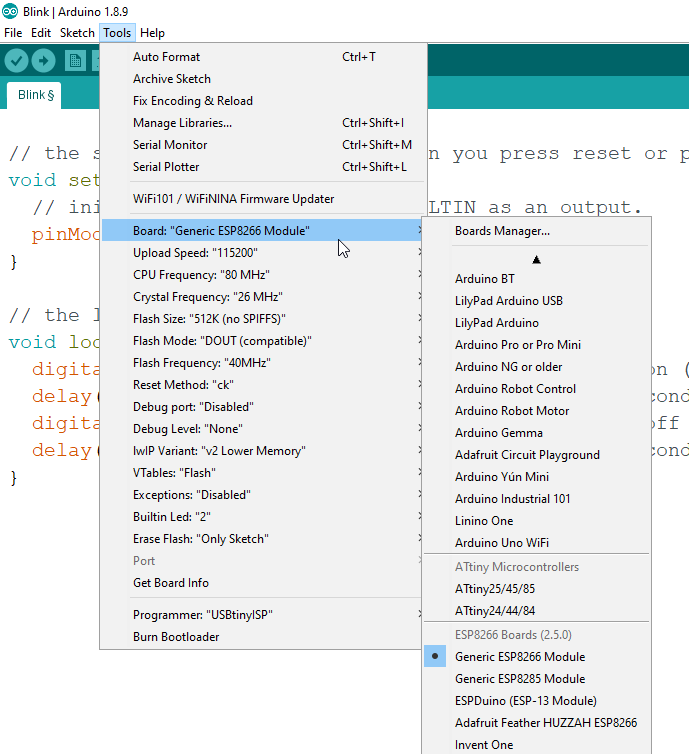Expand the CPU Frequency 80 MHz submenu
The image size is (689, 754).
[263, 275]
